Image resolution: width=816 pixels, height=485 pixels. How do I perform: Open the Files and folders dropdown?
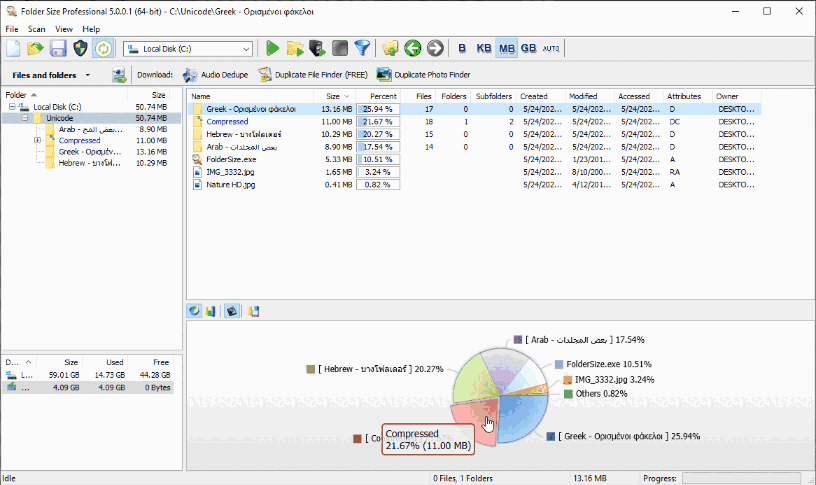tap(87, 75)
